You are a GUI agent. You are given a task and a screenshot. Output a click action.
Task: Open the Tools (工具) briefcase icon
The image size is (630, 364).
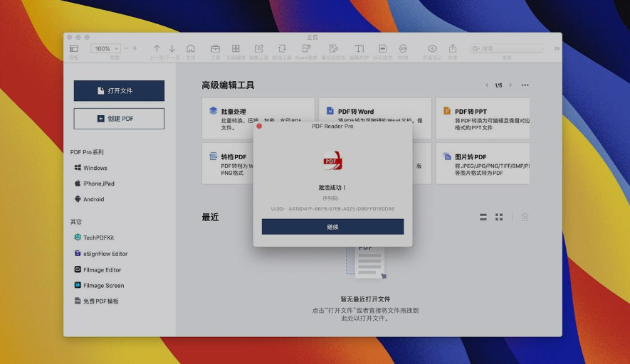216,48
